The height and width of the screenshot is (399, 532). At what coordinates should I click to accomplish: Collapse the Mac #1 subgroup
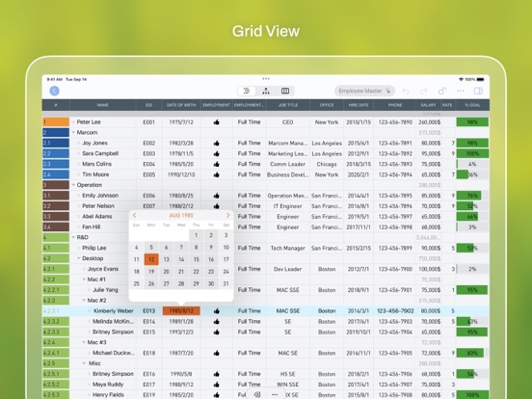84,279
